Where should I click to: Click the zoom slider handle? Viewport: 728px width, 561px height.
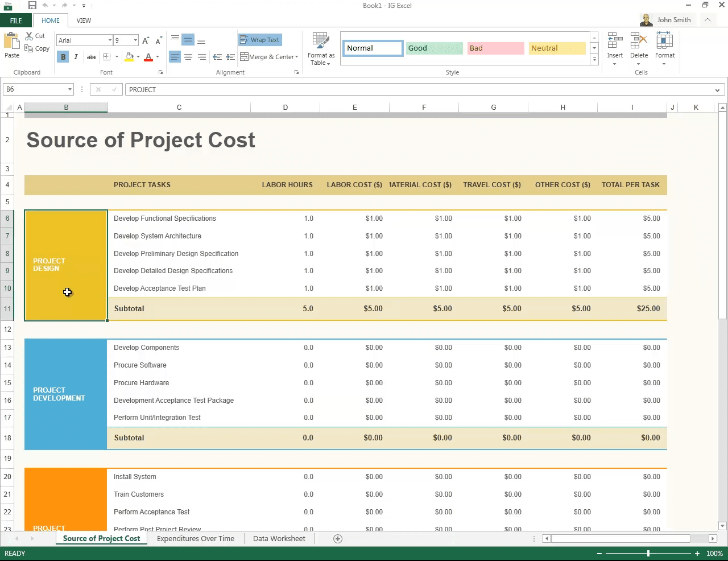[x=648, y=554]
